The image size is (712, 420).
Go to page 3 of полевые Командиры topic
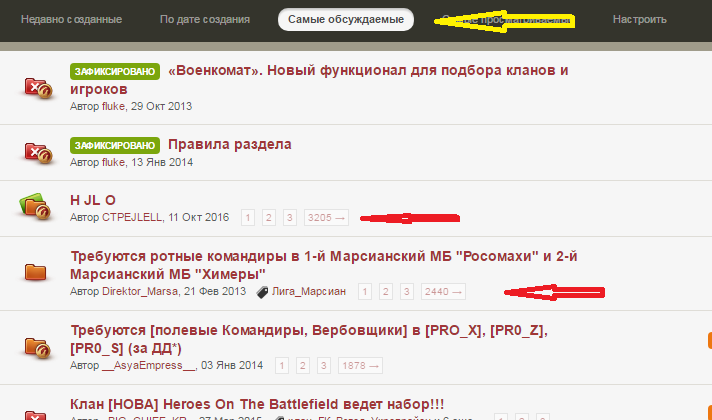pyautogui.click(x=323, y=366)
